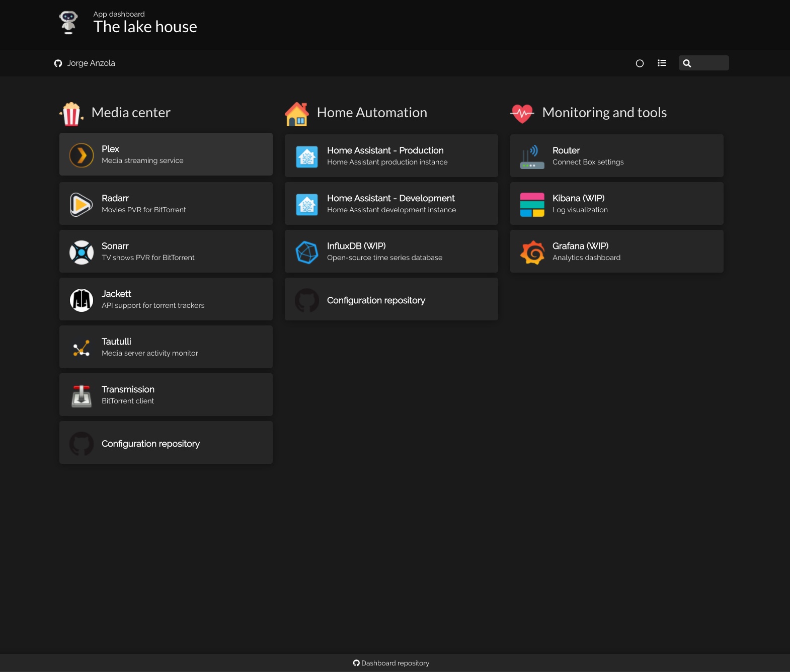Open Home Automation Configuration repository card
The image size is (790, 672).
click(391, 299)
